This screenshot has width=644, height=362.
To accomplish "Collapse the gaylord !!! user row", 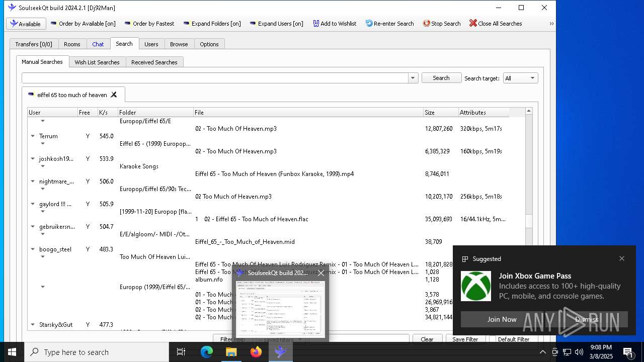I will (x=33, y=204).
